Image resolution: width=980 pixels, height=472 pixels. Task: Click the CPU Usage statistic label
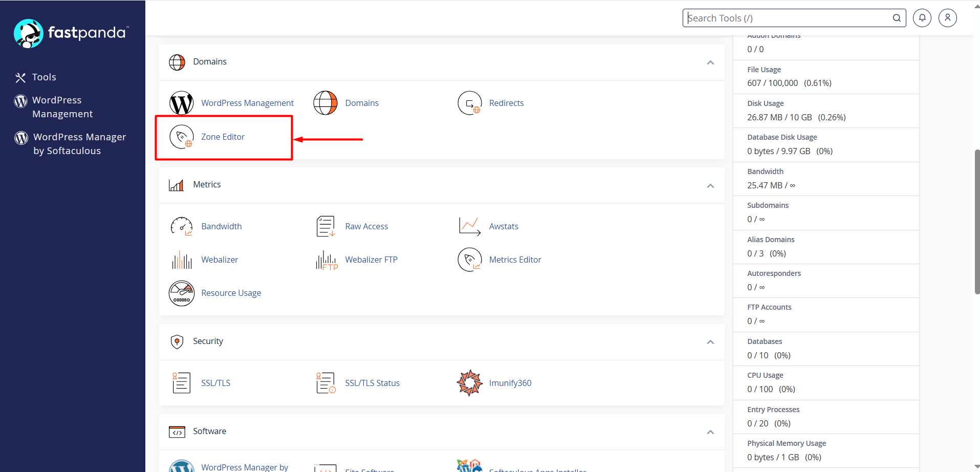(x=765, y=375)
